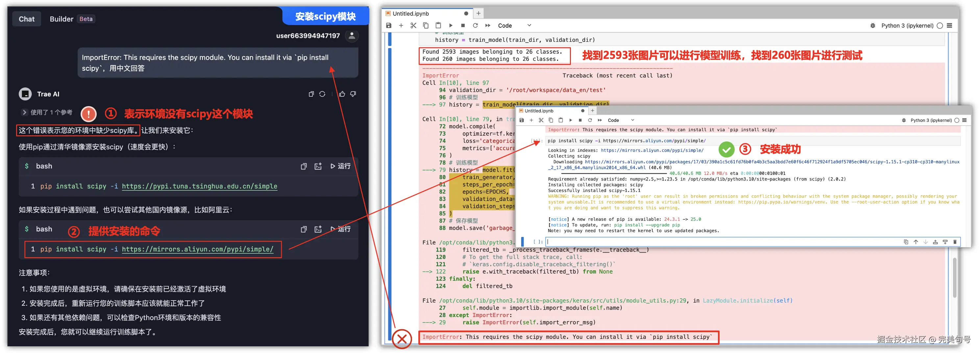This screenshot has width=980, height=353.
Task: Copy the tsinghua mirror bash code block
Action: 304,166
